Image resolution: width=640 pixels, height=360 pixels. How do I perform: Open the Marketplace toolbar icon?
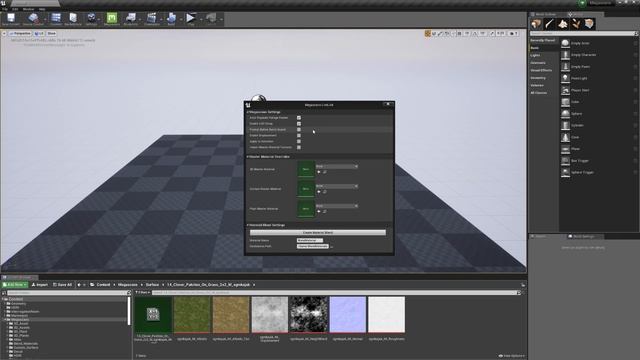coord(73,18)
